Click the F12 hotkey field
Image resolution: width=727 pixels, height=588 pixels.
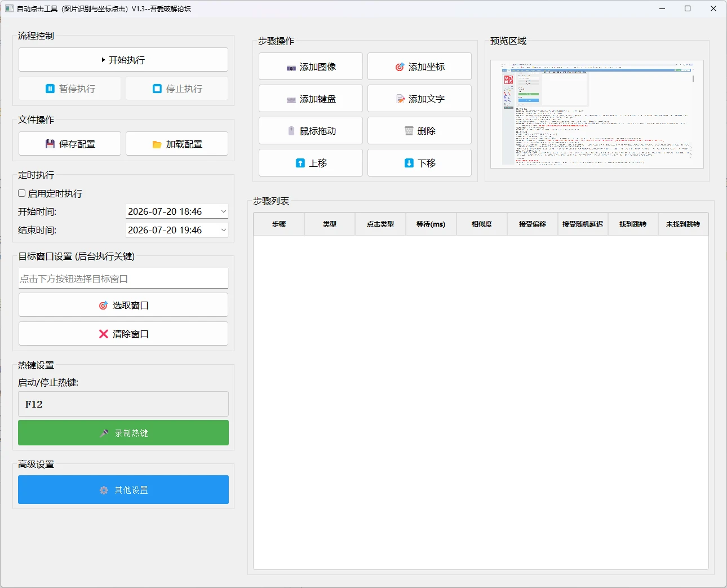pos(123,404)
